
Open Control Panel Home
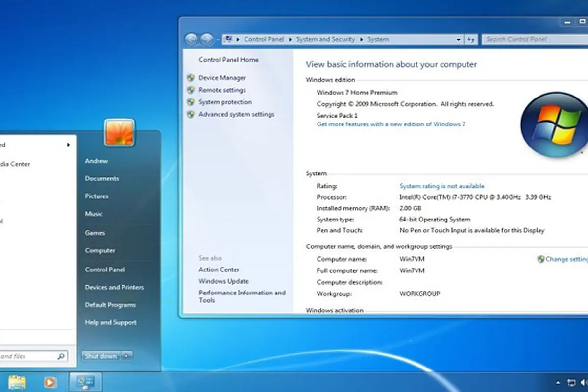pos(228,60)
